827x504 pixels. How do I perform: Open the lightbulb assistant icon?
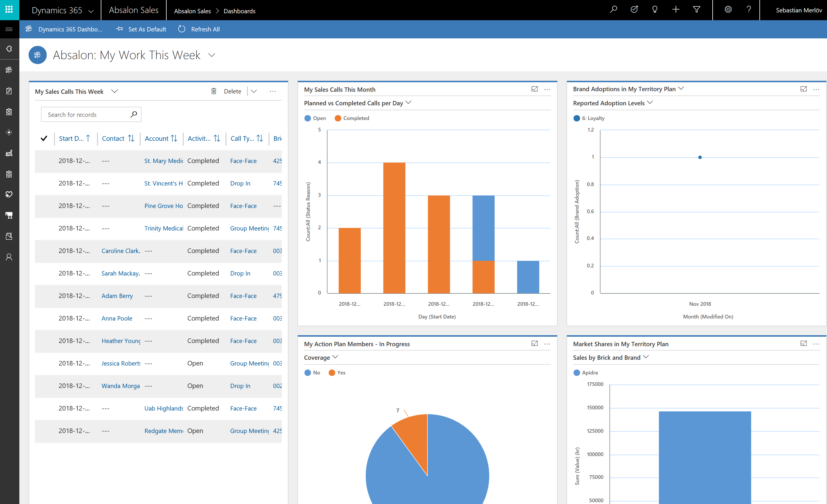pos(655,10)
